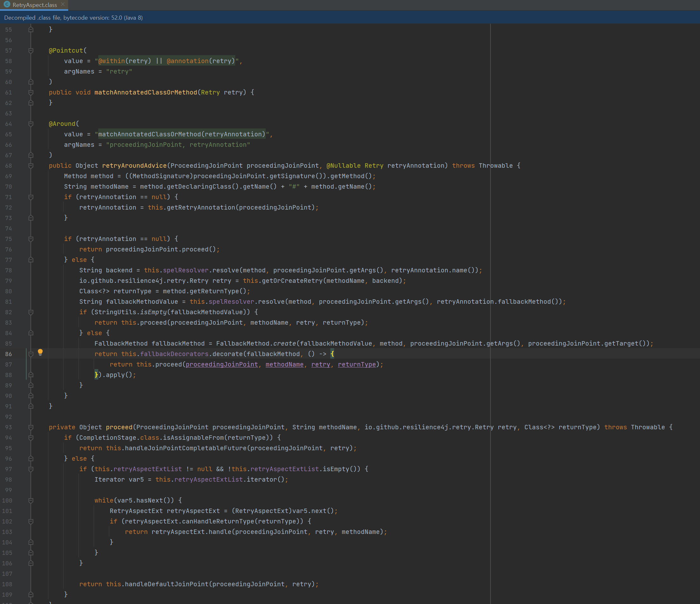Close the RetryAspect.class tab

click(63, 4)
